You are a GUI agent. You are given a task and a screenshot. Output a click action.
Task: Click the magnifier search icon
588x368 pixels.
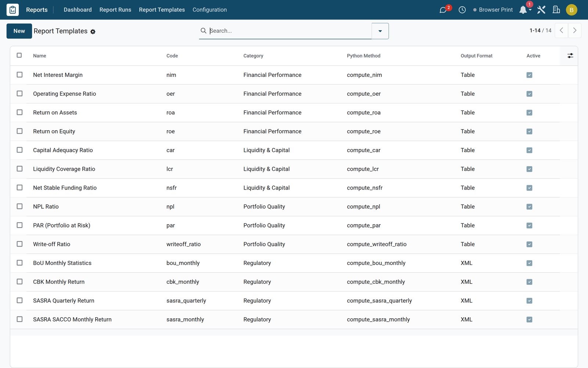pyautogui.click(x=203, y=31)
